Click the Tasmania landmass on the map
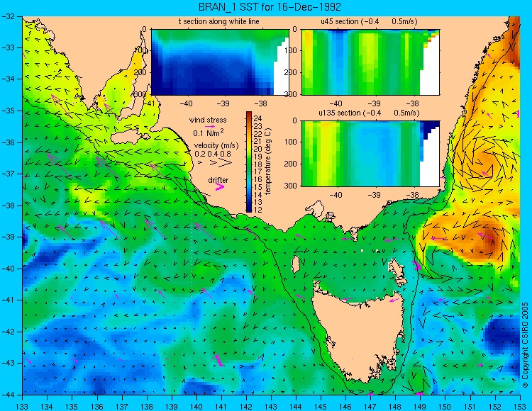Screen dimensions: 532x411 tap(358, 334)
